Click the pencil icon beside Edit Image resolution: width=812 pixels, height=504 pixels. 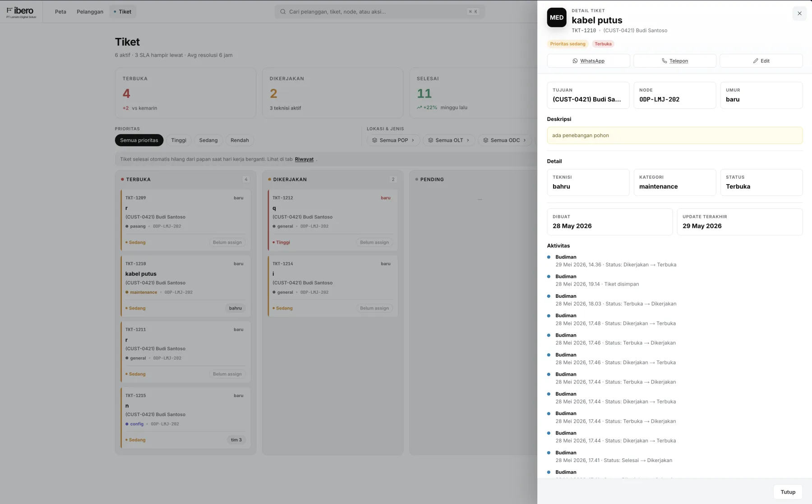756,61
